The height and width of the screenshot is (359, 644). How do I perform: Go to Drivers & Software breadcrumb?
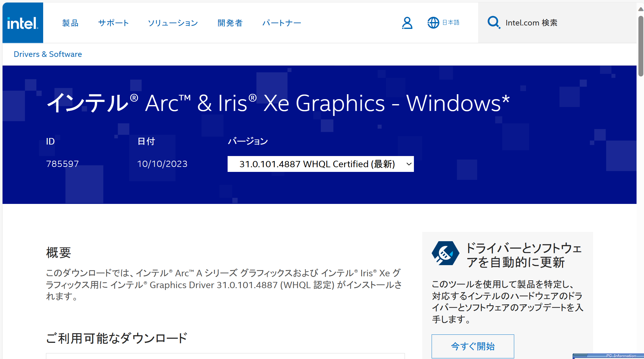[48, 54]
